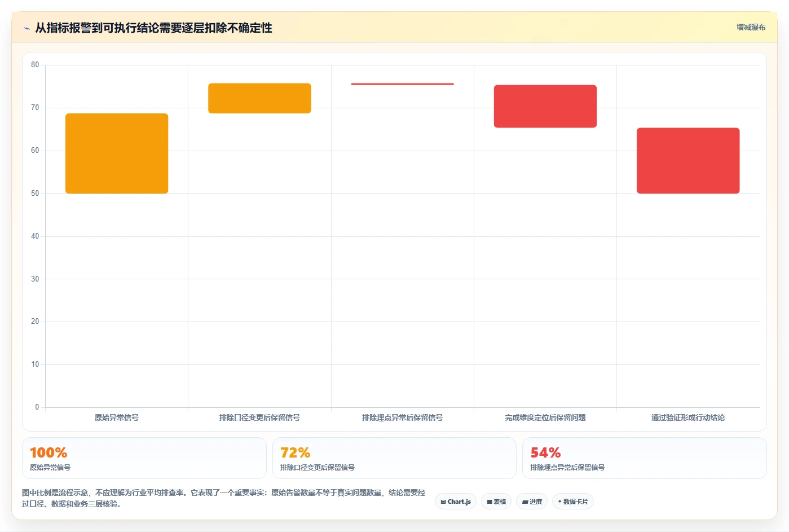The height and width of the screenshot is (532, 789).
Task: Click the card title 从指标报警到可执行结论需要逐层扣除不确定性
Action: pyautogui.click(x=153, y=28)
